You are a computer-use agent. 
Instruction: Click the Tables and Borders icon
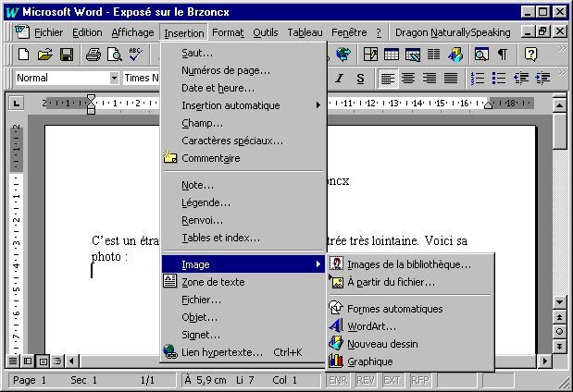point(370,55)
